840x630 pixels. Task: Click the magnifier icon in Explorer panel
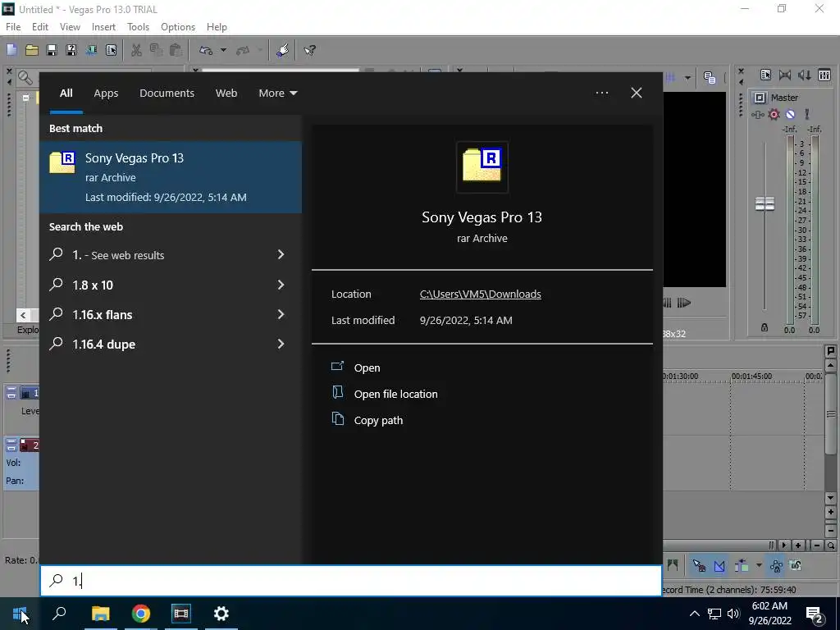point(25,78)
